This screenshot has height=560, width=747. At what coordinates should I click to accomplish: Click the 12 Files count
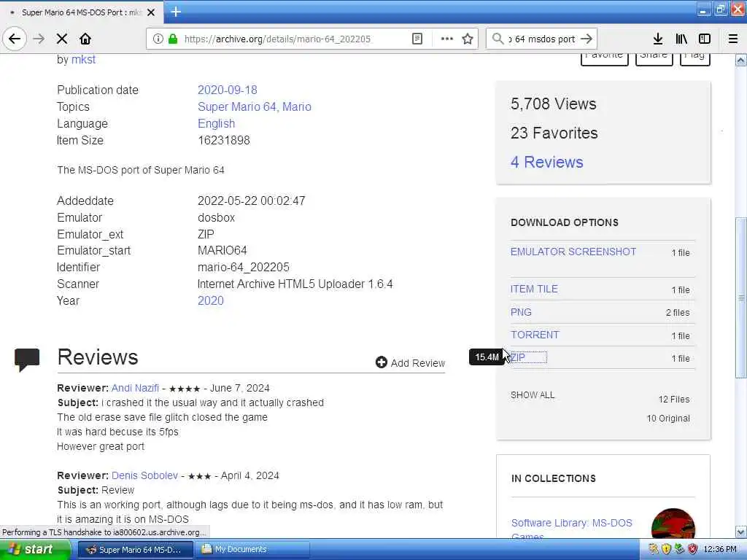click(673, 399)
